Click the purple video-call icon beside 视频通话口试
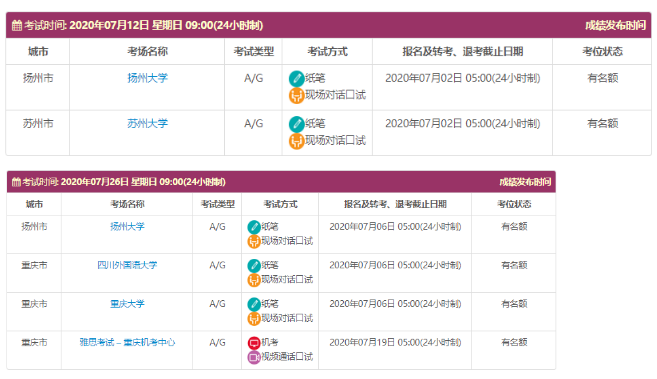This screenshot has width=657, height=379. 254,357
